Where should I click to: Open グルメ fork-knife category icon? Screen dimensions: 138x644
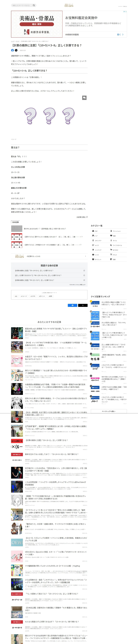(111, 255)
